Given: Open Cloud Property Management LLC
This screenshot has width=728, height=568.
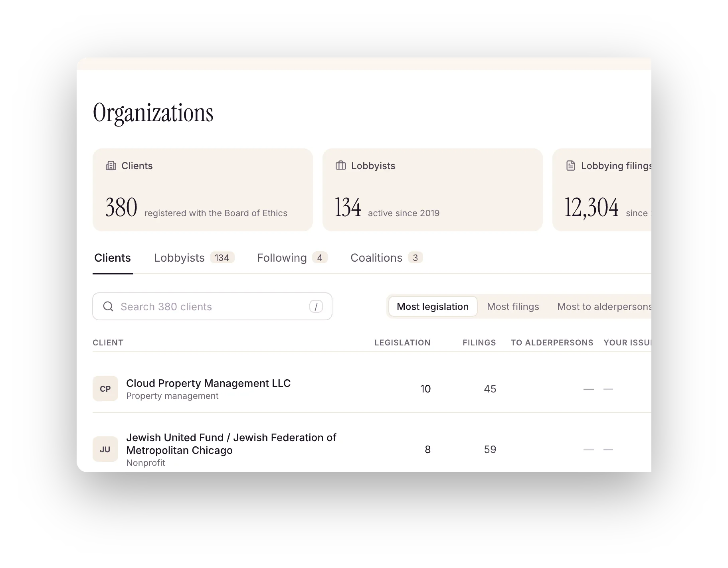Looking at the screenshot, I should point(208,383).
